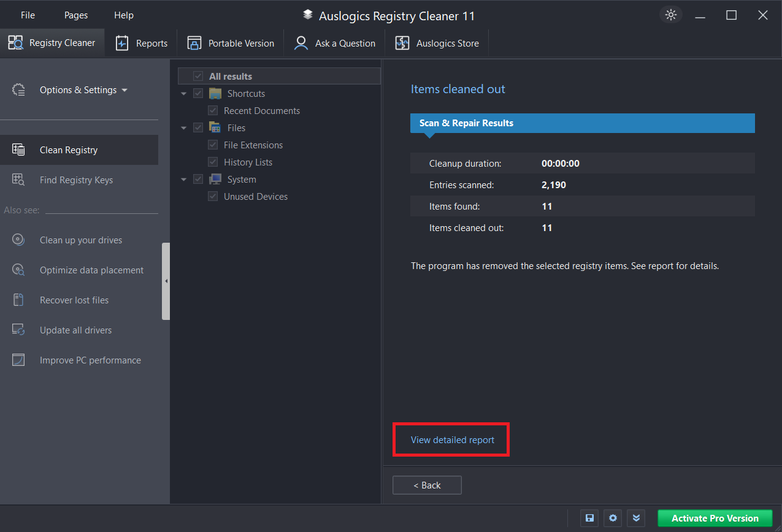The width and height of the screenshot is (782, 532).
Task: Open the Auslogics Store tab
Action: [437, 43]
